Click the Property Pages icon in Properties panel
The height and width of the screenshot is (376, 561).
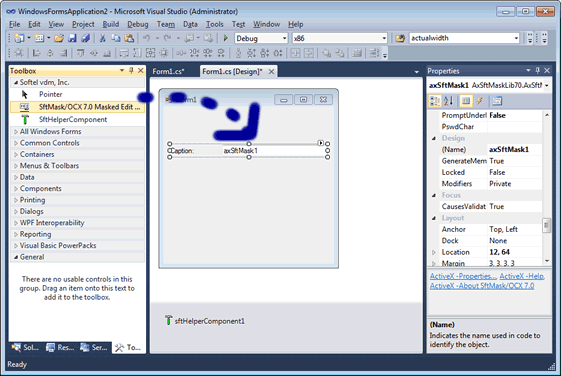(497, 101)
